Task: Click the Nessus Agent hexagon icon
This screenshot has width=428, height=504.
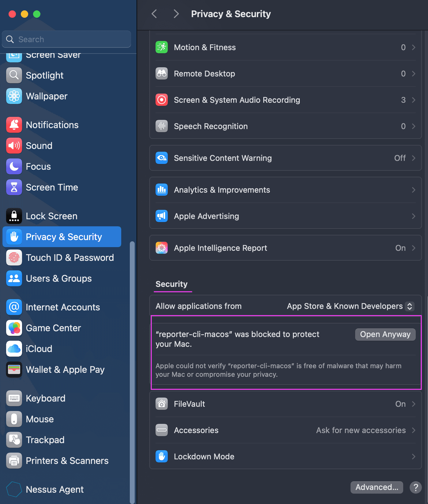Action: click(14, 489)
